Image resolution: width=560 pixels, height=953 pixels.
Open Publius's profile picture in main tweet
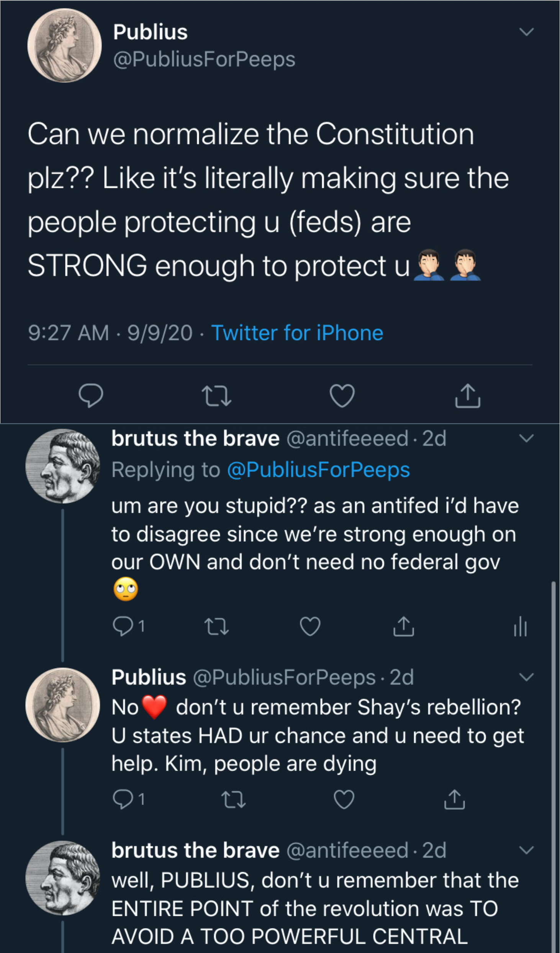64,46
